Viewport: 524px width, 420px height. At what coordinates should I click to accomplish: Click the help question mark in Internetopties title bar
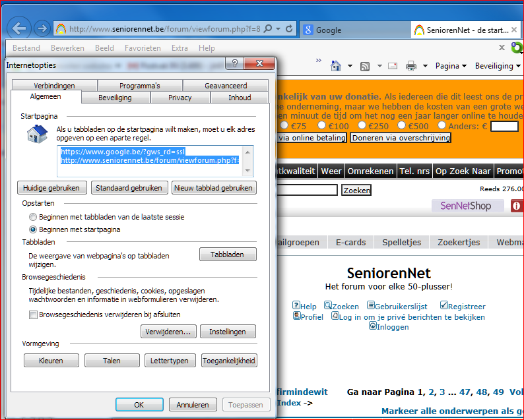[234, 63]
